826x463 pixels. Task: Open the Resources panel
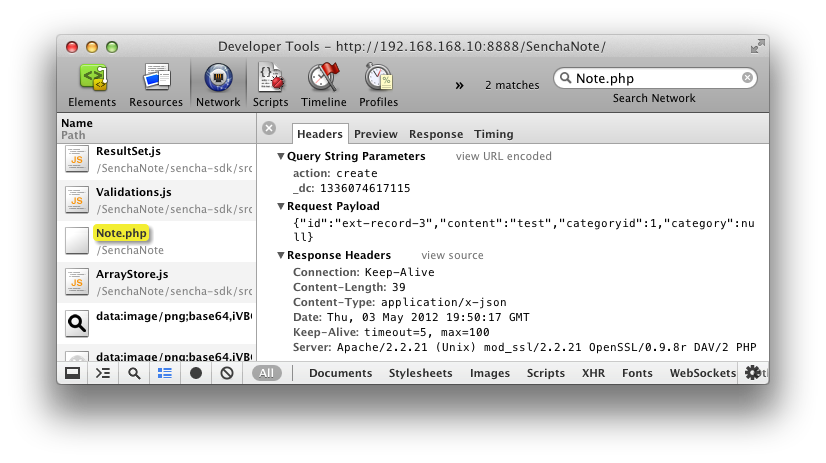coord(156,84)
